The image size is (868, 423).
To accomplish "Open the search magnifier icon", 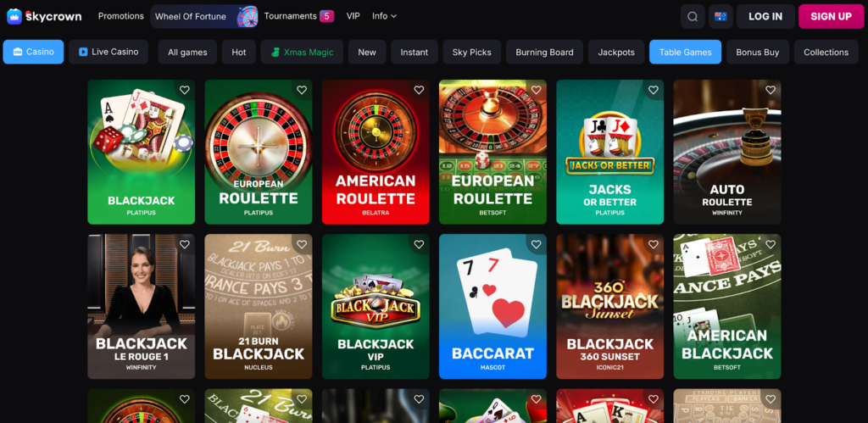I will click(x=693, y=17).
